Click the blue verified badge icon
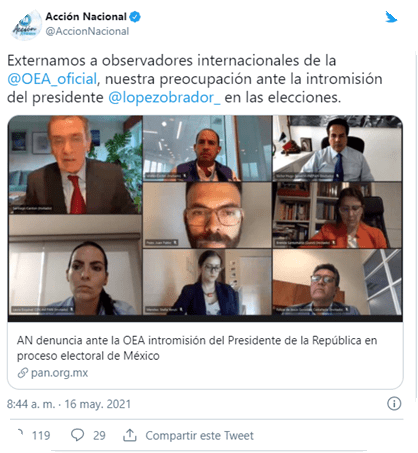This screenshot has width=418, height=453. (135, 17)
